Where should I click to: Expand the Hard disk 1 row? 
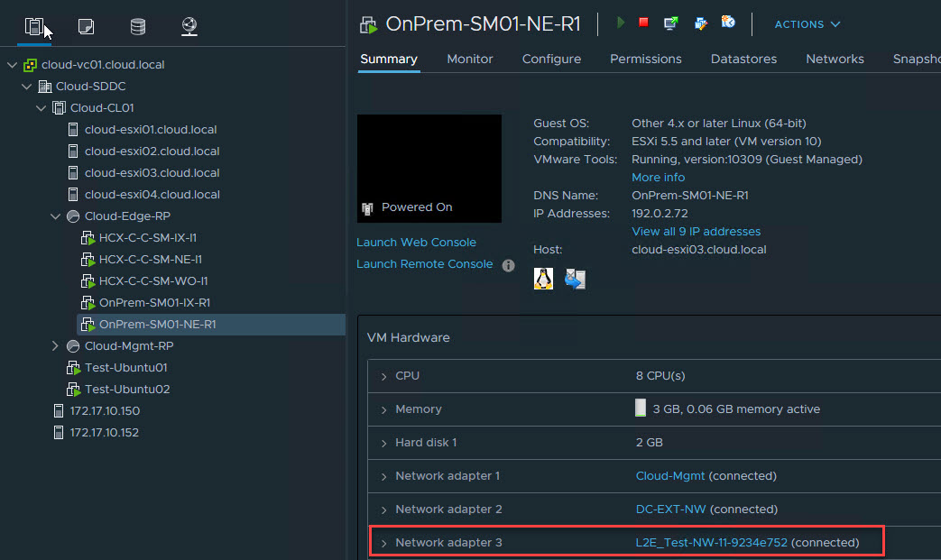pyautogui.click(x=384, y=443)
